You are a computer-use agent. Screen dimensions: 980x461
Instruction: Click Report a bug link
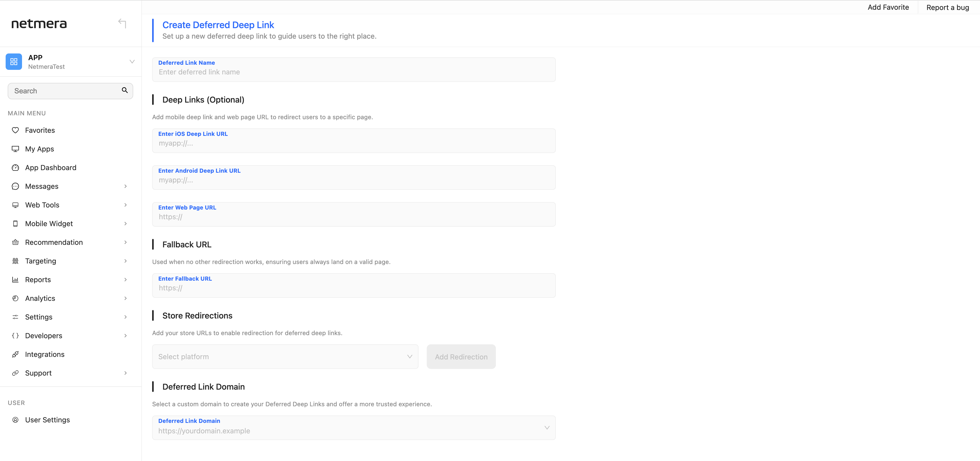(947, 7)
